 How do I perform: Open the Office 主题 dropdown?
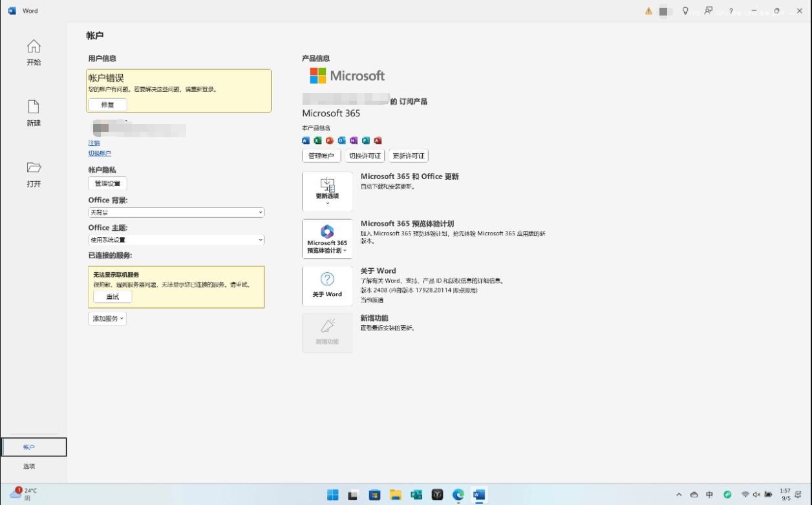[176, 240]
